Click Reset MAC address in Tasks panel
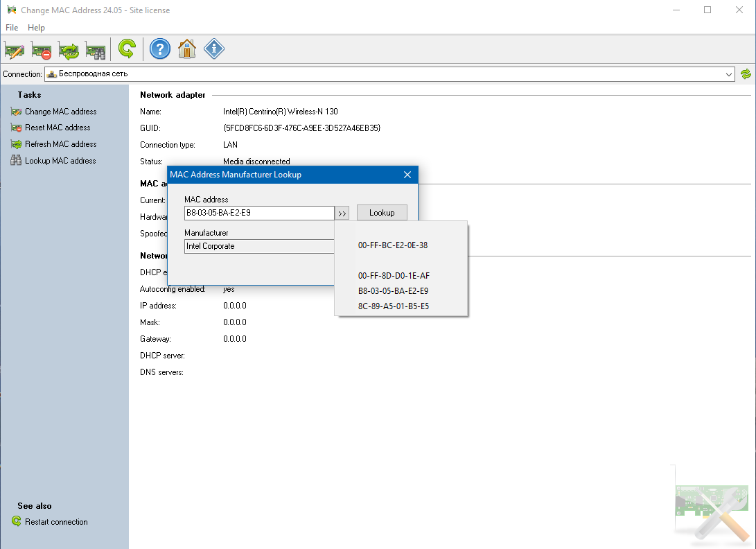 (58, 128)
